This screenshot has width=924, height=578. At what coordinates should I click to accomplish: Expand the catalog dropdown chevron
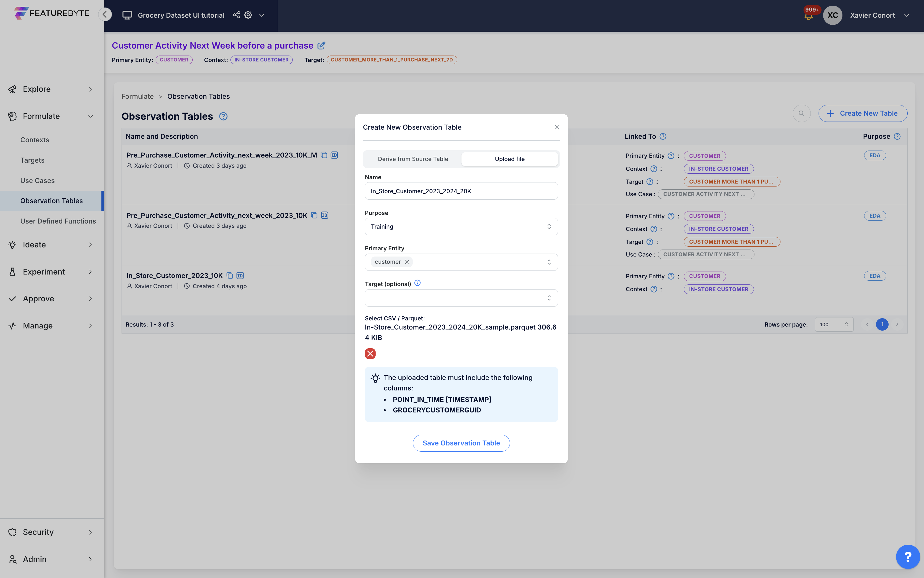262,15
